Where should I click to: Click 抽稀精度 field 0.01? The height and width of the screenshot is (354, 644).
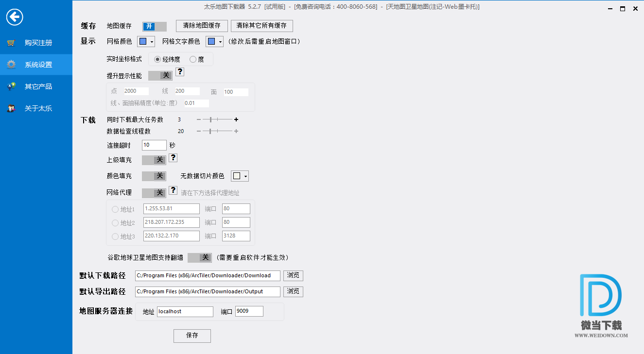point(196,103)
